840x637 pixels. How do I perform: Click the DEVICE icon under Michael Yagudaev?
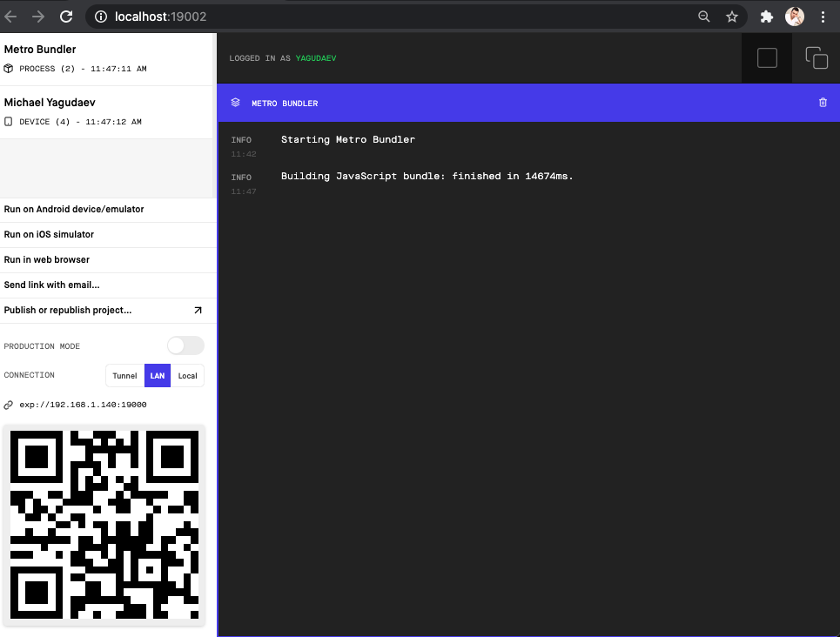tap(8, 121)
